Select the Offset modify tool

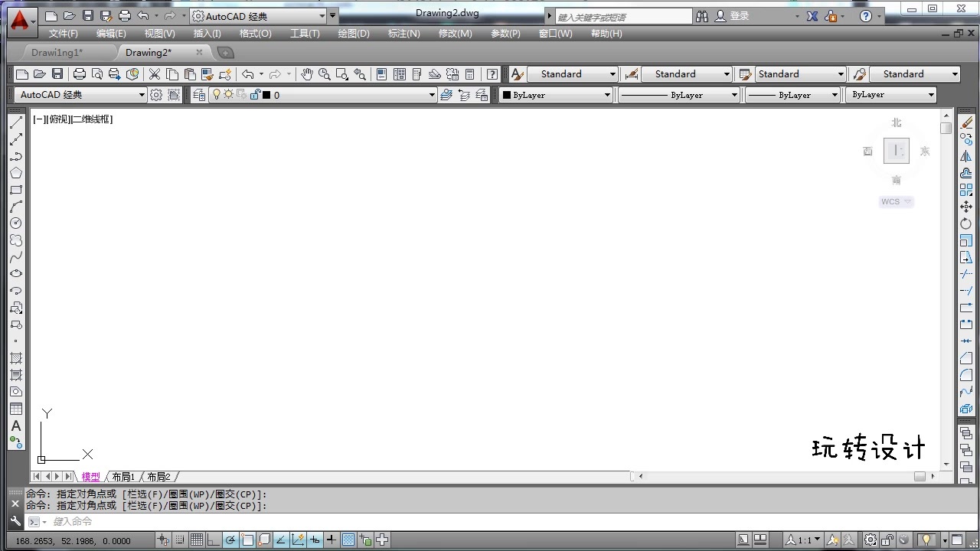click(966, 174)
